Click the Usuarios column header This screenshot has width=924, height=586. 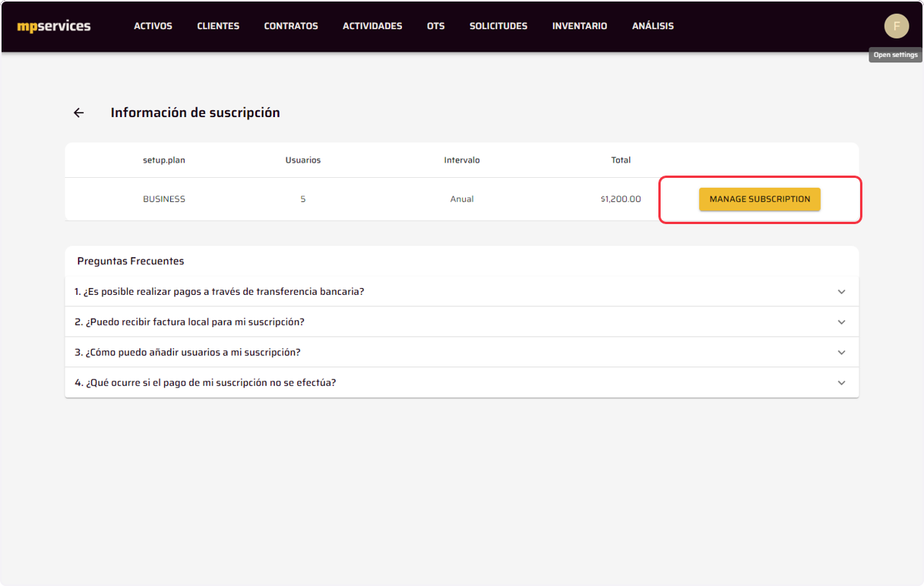(x=303, y=160)
